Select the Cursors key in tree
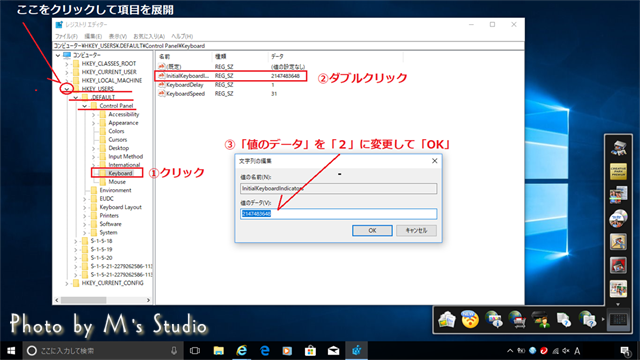The height and width of the screenshot is (360, 640). (118, 140)
